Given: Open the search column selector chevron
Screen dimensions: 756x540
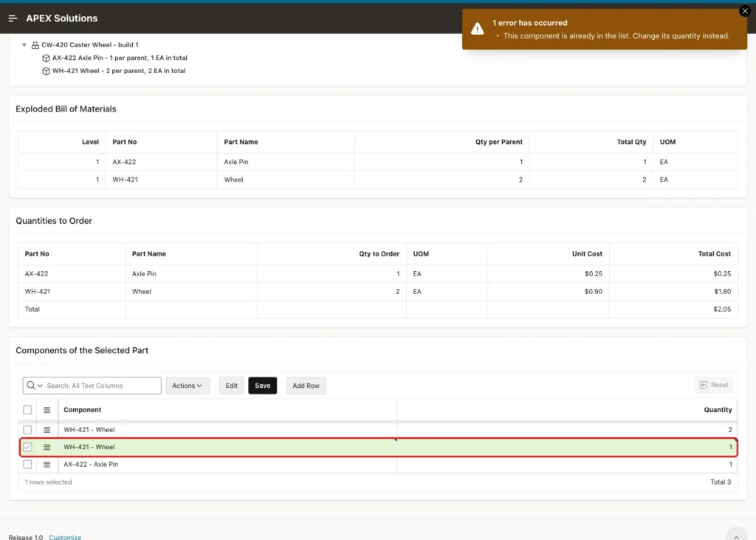Looking at the screenshot, I should click(40, 386).
